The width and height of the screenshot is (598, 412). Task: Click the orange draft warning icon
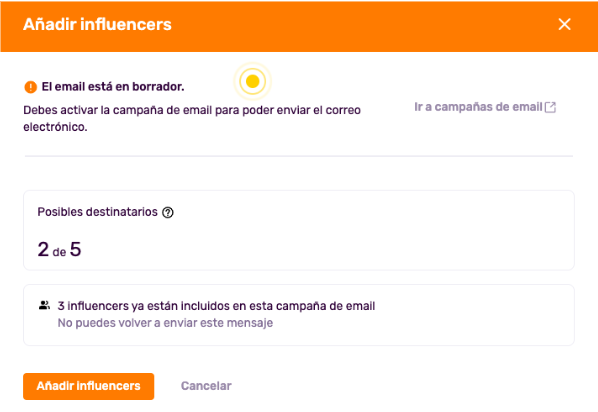point(31,87)
